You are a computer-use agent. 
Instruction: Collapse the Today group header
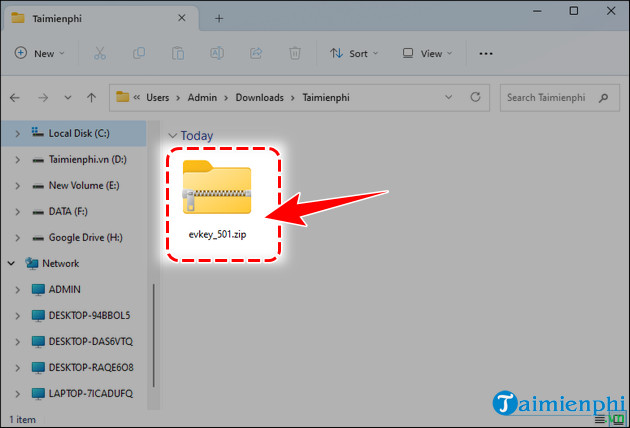pos(173,135)
